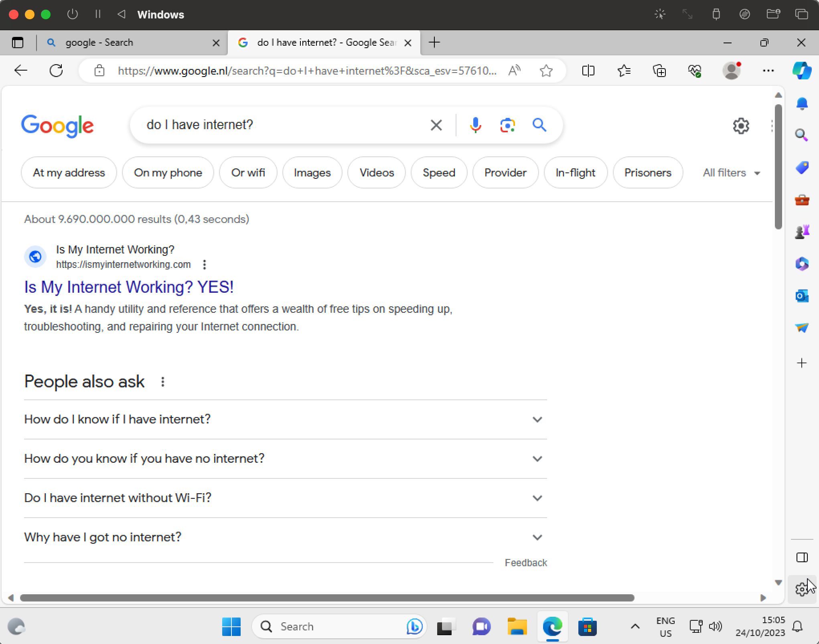The width and height of the screenshot is (819, 644).
Task: Open File Explorer from taskbar
Action: point(517,626)
